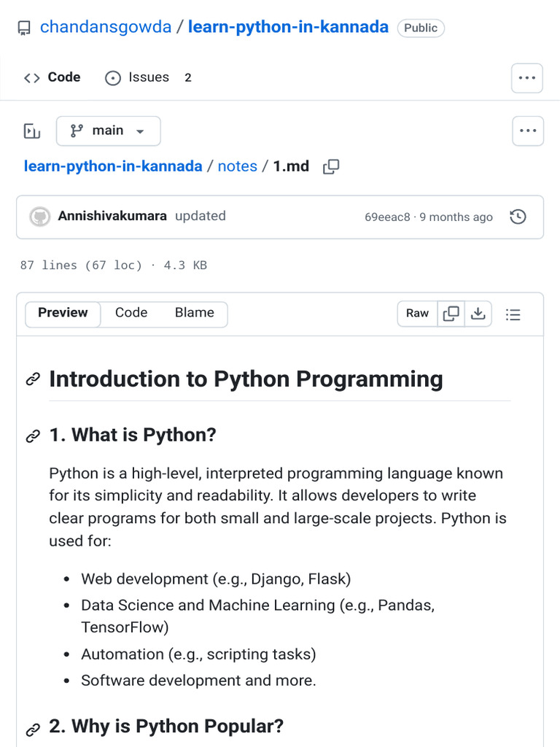Screen dimensions: 560x747
Task: Open the main branch dropdown
Action: point(108,131)
